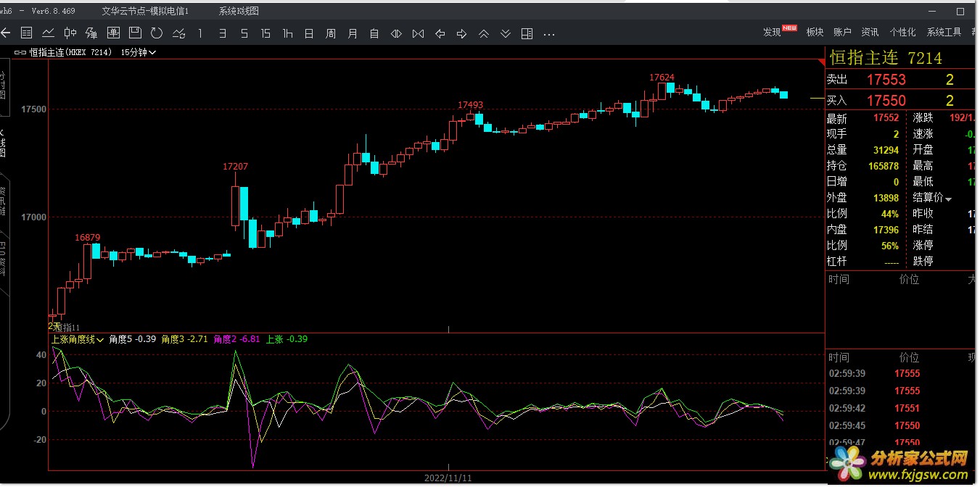Click the double up chevron icon
This screenshot has width=980, height=487.
pos(483,33)
